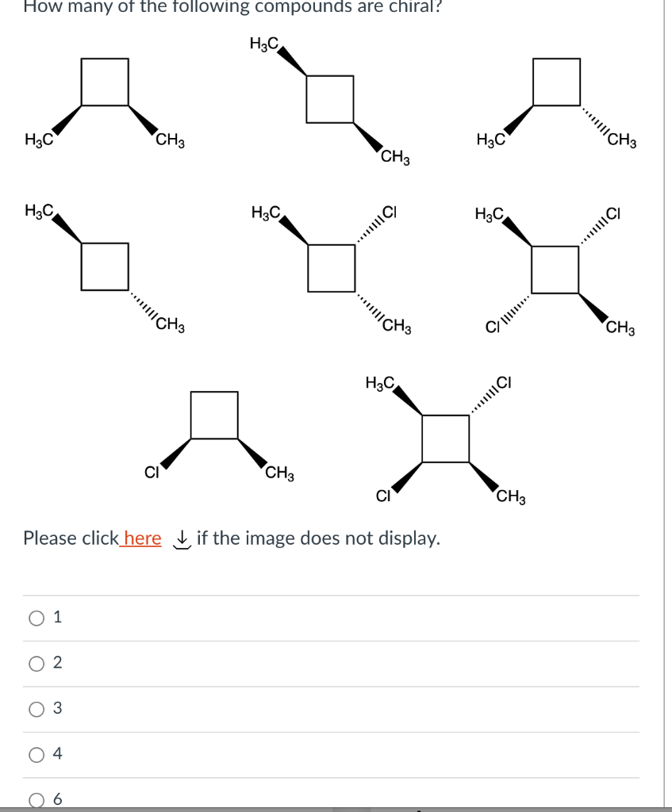Click the middle-left trans-dimethyl structure
The width and height of the screenshot is (672, 812).
[x=105, y=266]
